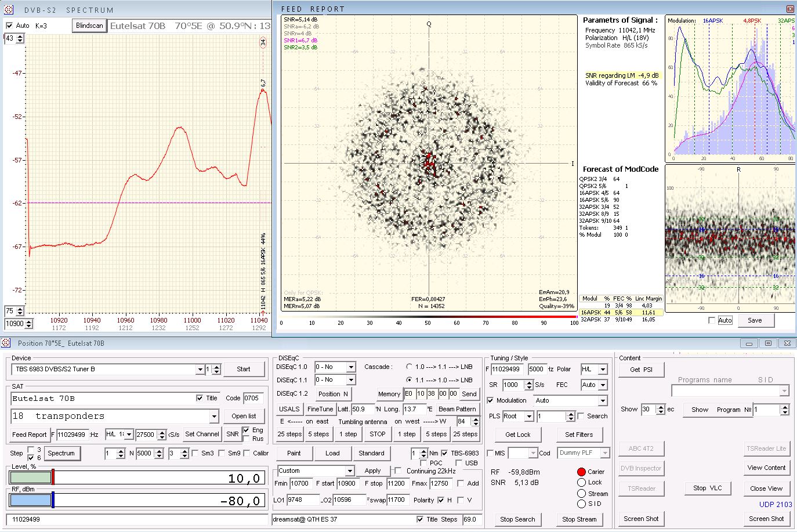
Task: Click the USALS button
Action: point(289,409)
